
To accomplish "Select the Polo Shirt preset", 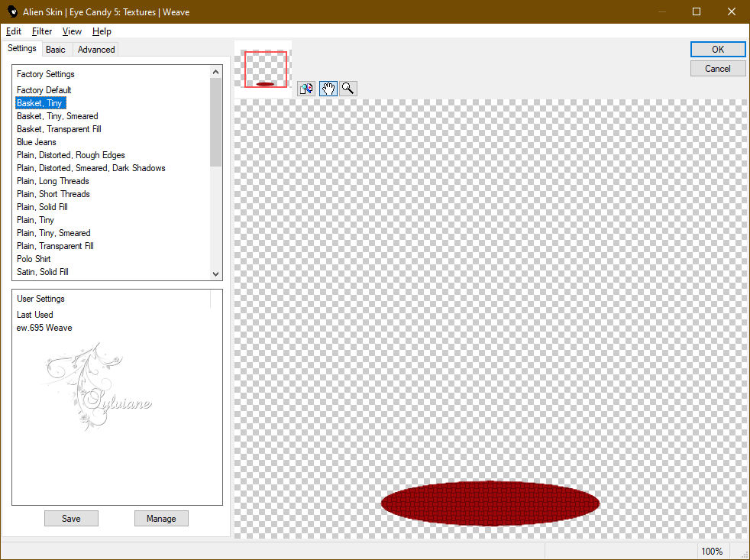I will click(34, 258).
